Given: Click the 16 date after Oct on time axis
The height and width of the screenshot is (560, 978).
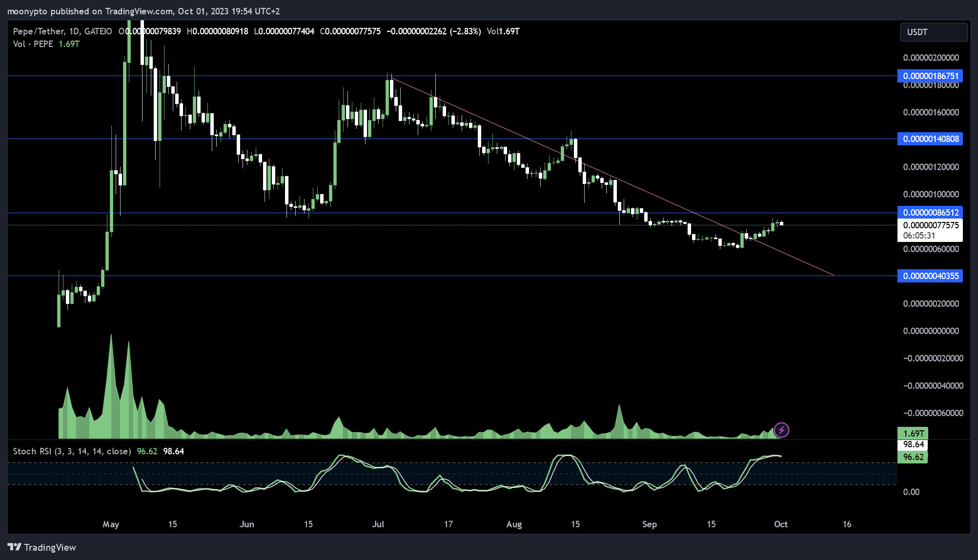Looking at the screenshot, I should click(x=847, y=524).
